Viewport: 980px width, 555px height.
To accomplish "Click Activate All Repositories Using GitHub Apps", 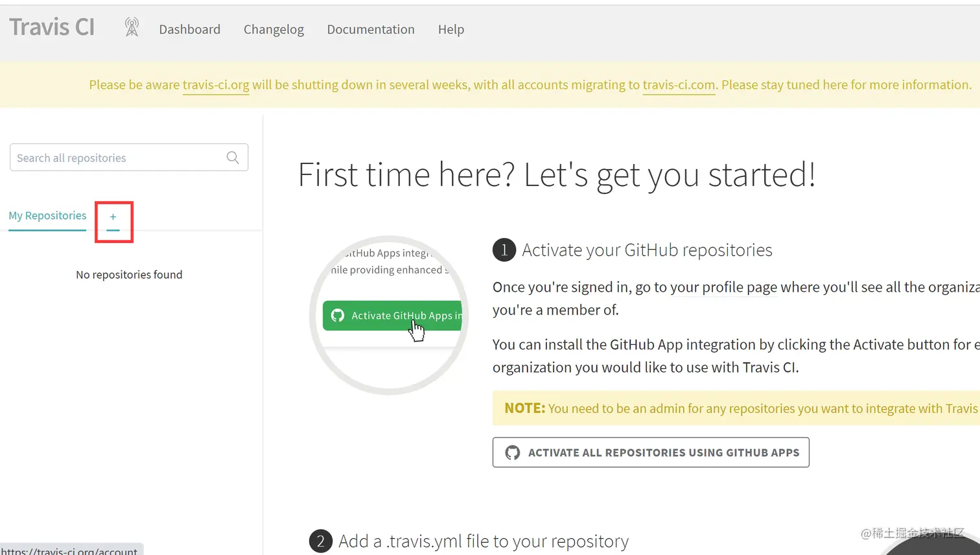I will coord(651,453).
